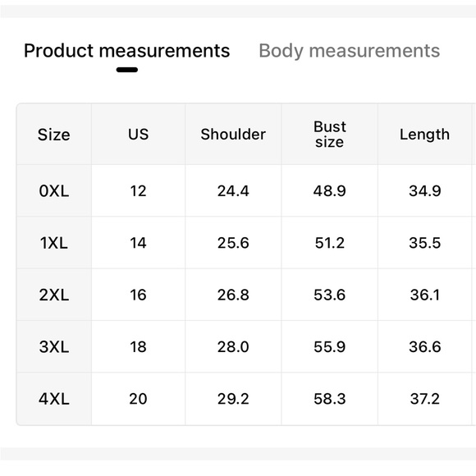
Task: Click the shoulder value 25.6 cell
Action: pyautogui.click(x=233, y=243)
